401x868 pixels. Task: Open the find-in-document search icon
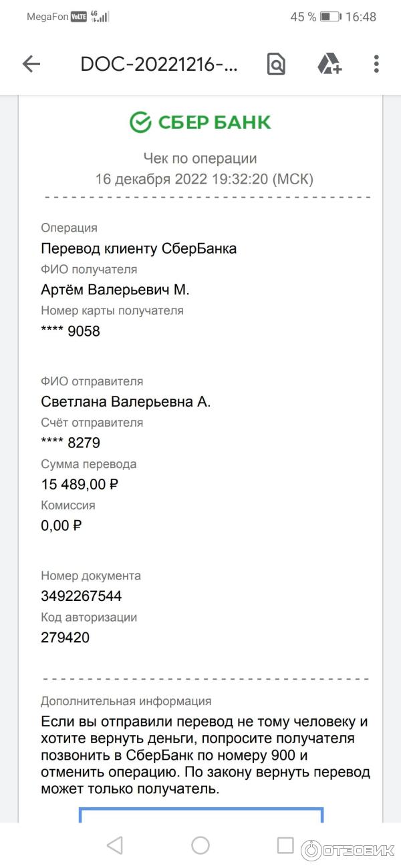tap(275, 64)
